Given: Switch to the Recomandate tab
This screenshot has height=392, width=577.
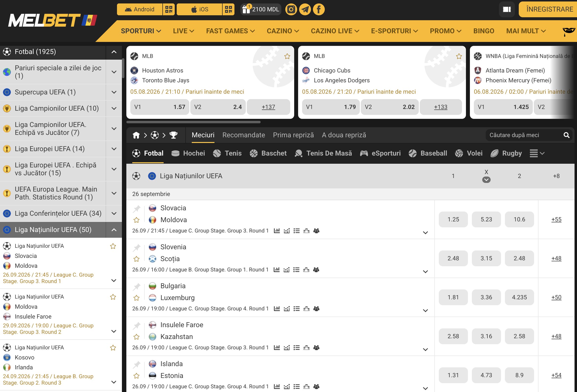Looking at the screenshot, I should pos(244,135).
